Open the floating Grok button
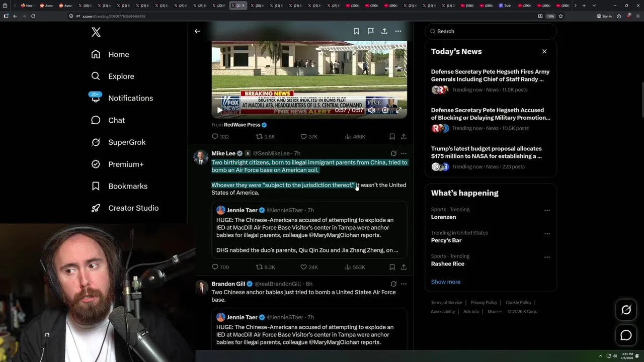 [626, 310]
